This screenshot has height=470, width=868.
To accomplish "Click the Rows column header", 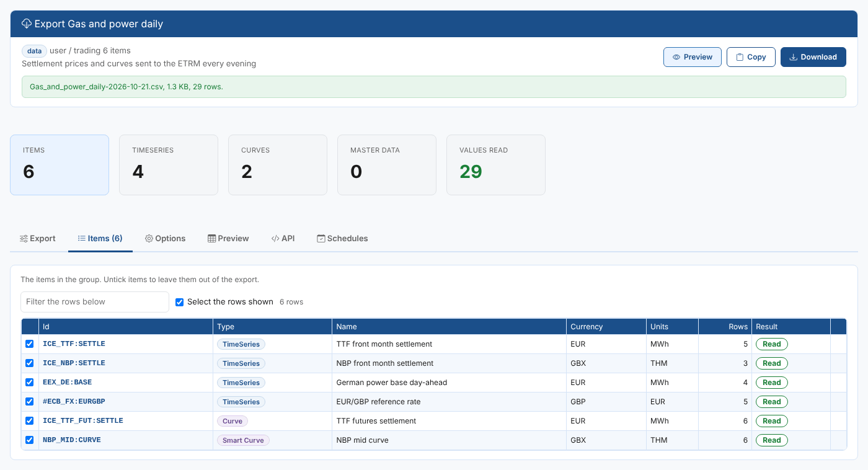I will pyautogui.click(x=725, y=327).
